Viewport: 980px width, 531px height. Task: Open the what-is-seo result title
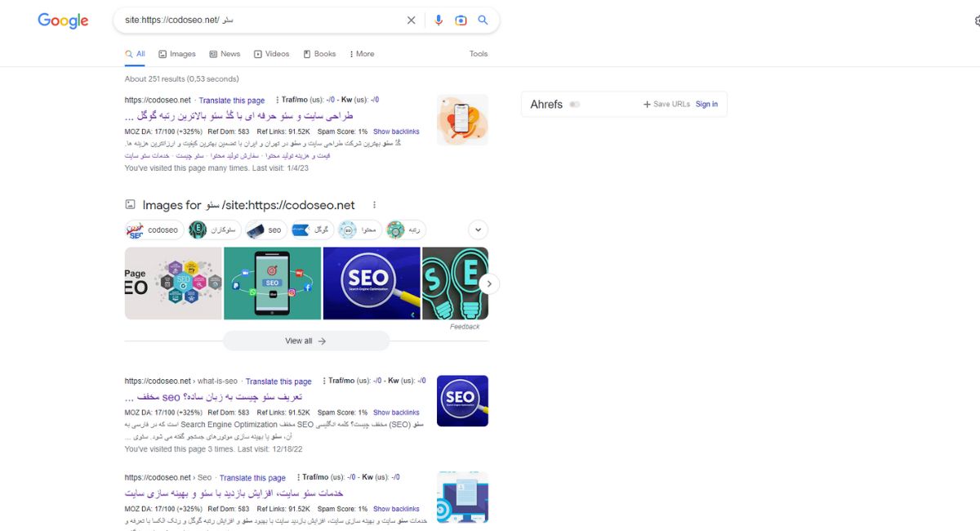tap(213, 397)
